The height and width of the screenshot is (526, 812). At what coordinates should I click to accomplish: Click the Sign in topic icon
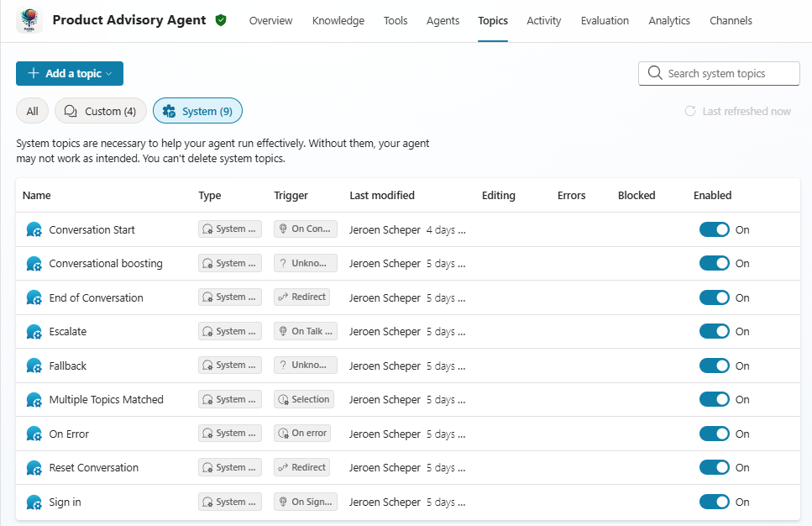tap(34, 502)
